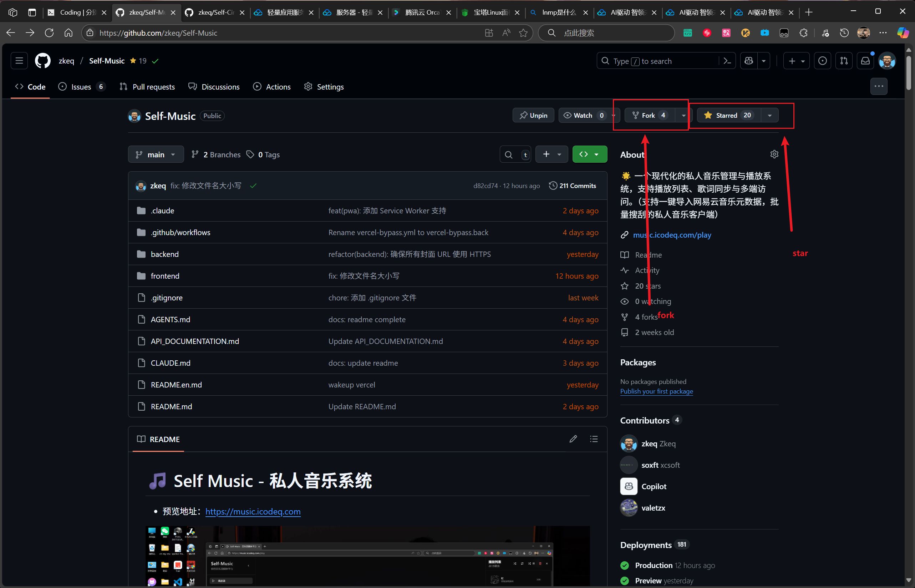Expand the main branch selector dropdown
Screen dimensions: 915x588
click(156, 154)
